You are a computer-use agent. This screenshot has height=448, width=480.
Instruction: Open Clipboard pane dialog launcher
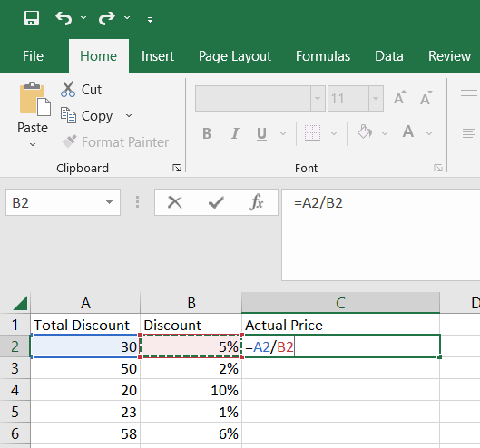pyautogui.click(x=177, y=168)
